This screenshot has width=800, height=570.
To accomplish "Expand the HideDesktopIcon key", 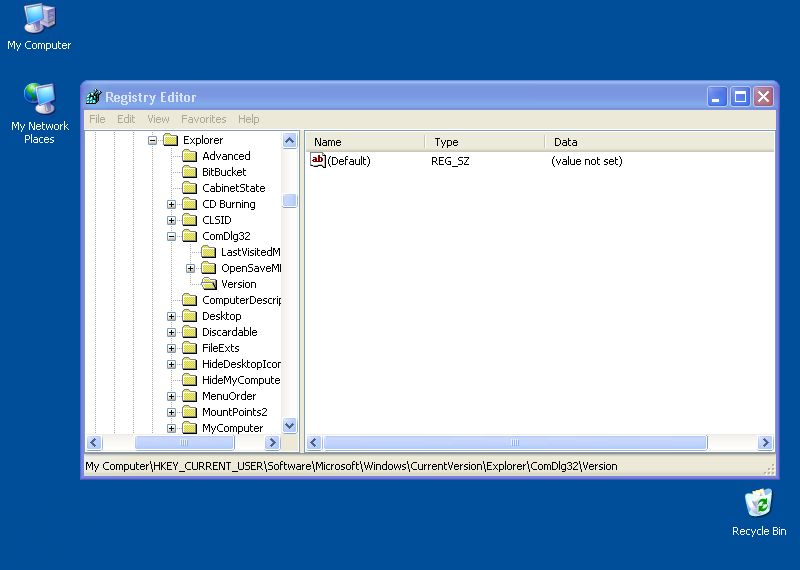I will (x=171, y=364).
